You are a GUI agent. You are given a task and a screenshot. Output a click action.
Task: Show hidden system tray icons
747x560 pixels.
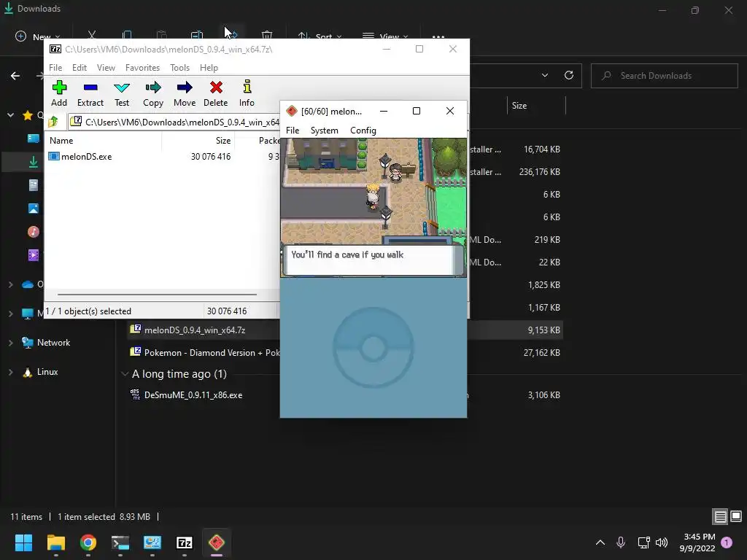pos(600,542)
